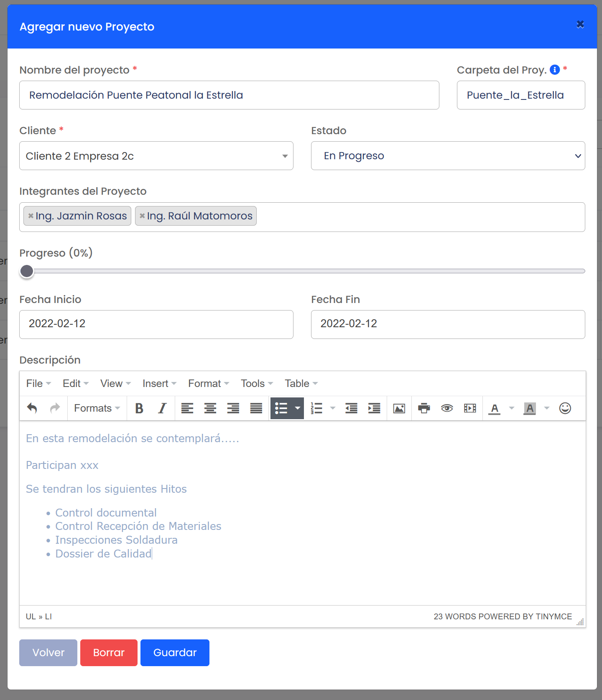Screen dimensions: 602x700
Task: Open the emoticons picker
Action: 565,408
